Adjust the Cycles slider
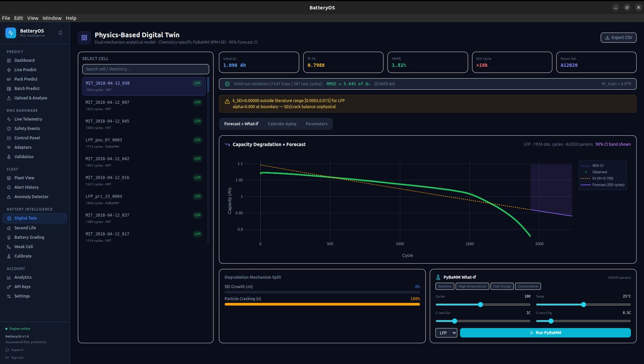The image size is (644, 364). 483,305
